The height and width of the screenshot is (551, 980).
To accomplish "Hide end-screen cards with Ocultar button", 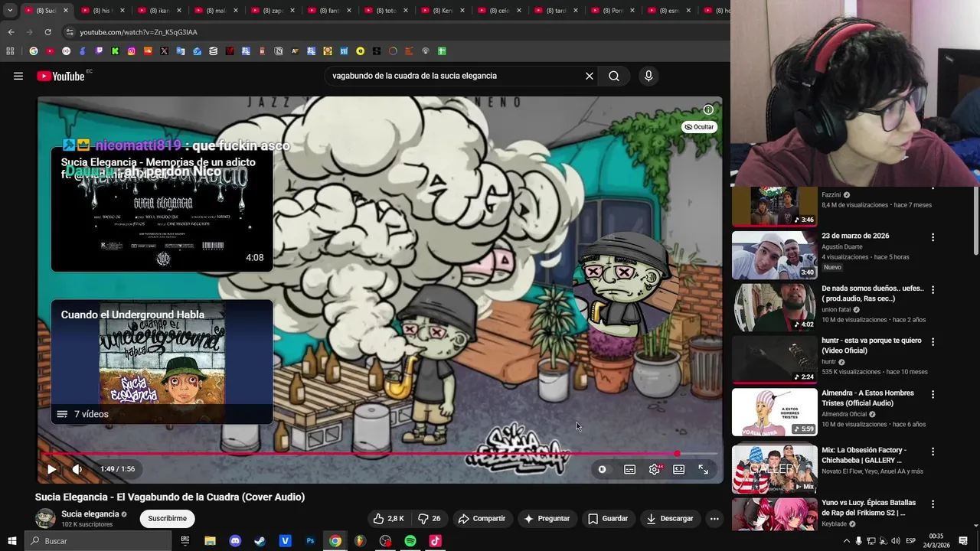I will [699, 127].
